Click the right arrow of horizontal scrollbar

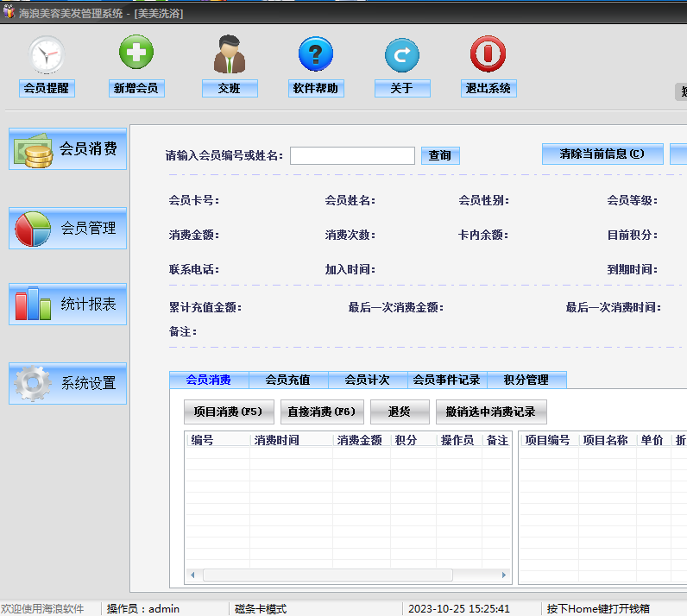pos(504,575)
